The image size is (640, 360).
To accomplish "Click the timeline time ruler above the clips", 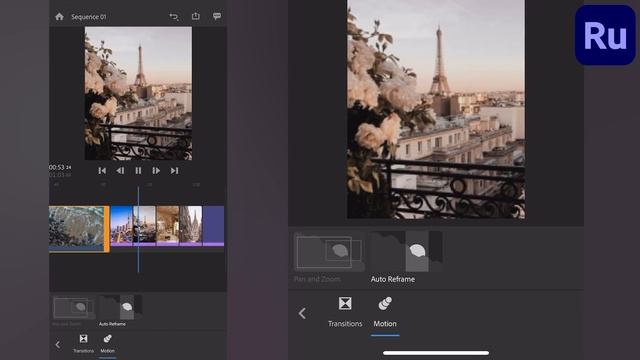I will click(138, 185).
